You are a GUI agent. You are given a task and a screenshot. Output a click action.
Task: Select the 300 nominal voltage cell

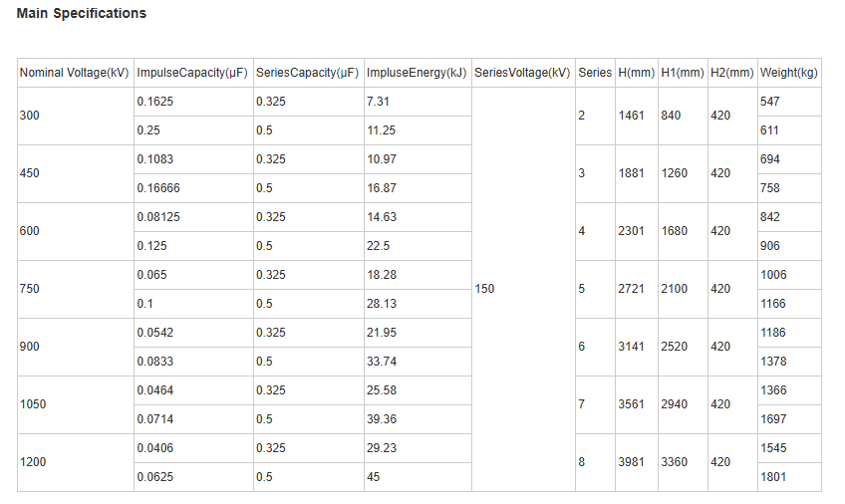coord(76,116)
